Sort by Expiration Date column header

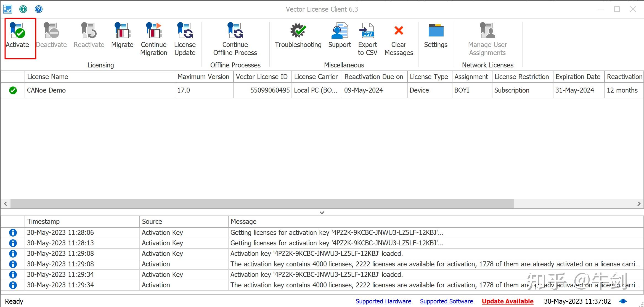(x=578, y=77)
